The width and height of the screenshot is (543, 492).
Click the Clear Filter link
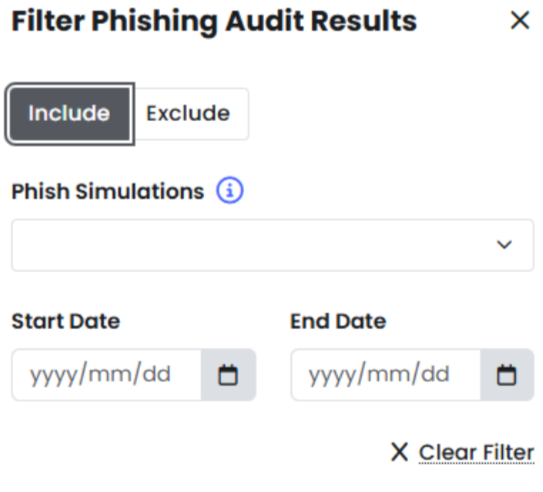tap(476, 452)
